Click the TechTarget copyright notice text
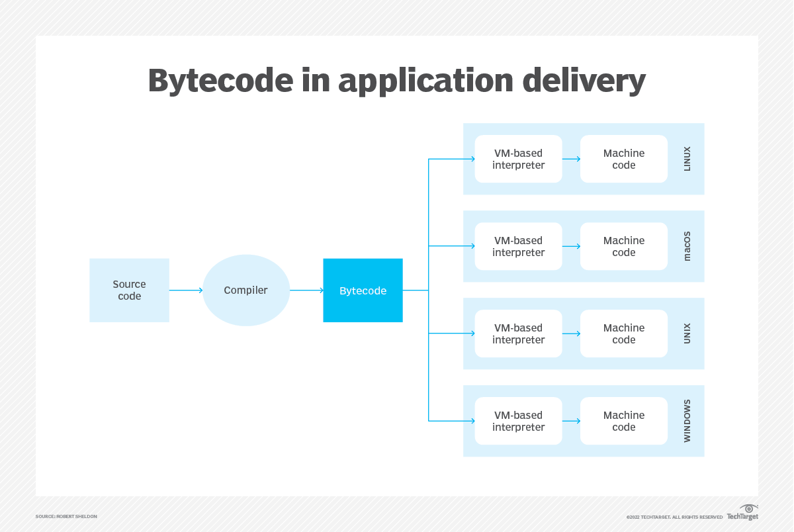 point(674,517)
